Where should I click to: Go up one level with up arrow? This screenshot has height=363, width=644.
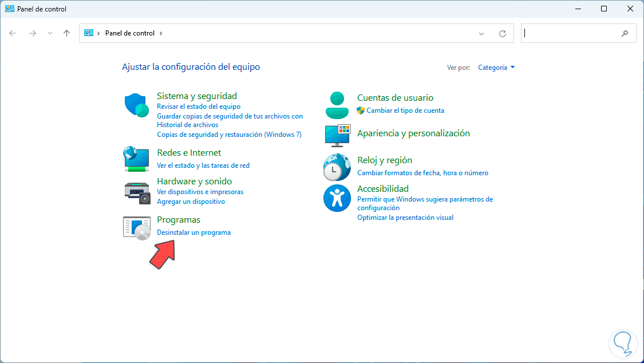pyautogui.click(x=66, y=33)
